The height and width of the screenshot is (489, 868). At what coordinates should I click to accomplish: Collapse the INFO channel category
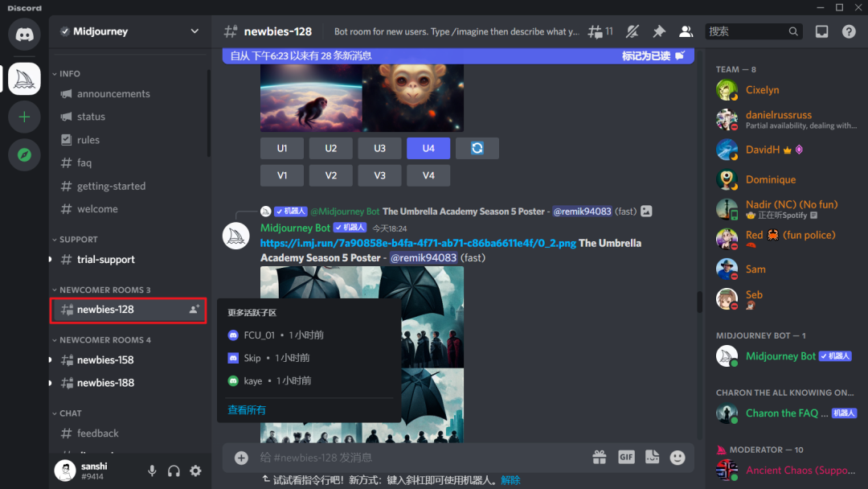[x=70, y=73]
